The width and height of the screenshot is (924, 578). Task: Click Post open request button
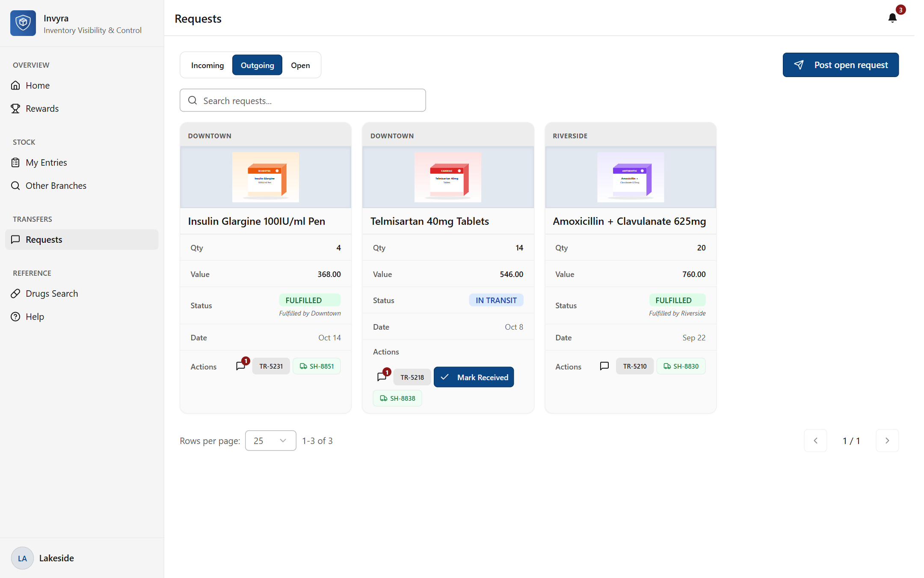(841, 65)
